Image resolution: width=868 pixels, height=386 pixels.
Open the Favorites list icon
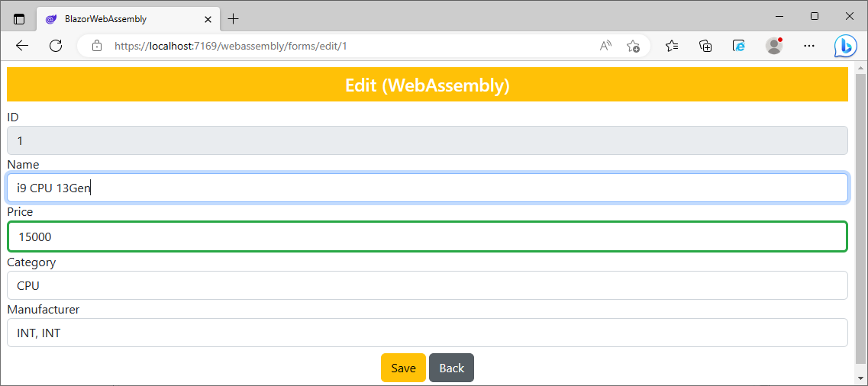click(x=672, y=46)
